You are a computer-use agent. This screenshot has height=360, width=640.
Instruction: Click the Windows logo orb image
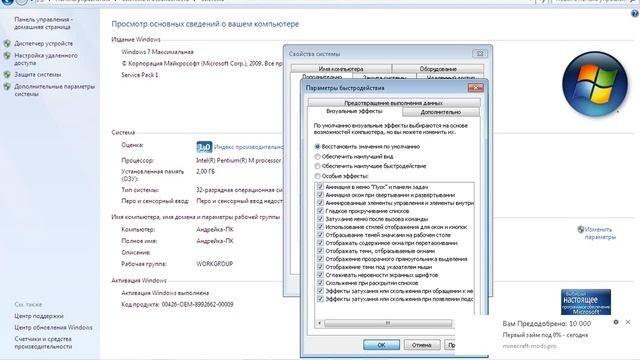pyautogui.click(x=595, y=84)
